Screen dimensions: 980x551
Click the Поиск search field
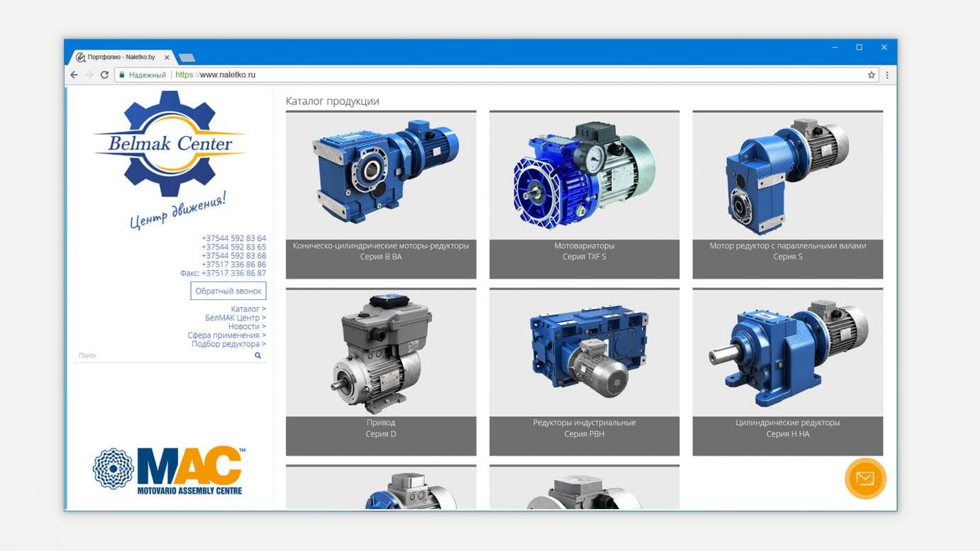coord(164,355)
